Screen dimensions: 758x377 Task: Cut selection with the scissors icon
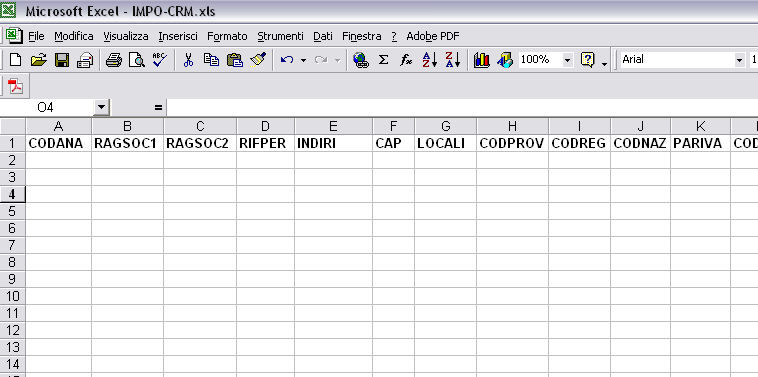point(189,60)
